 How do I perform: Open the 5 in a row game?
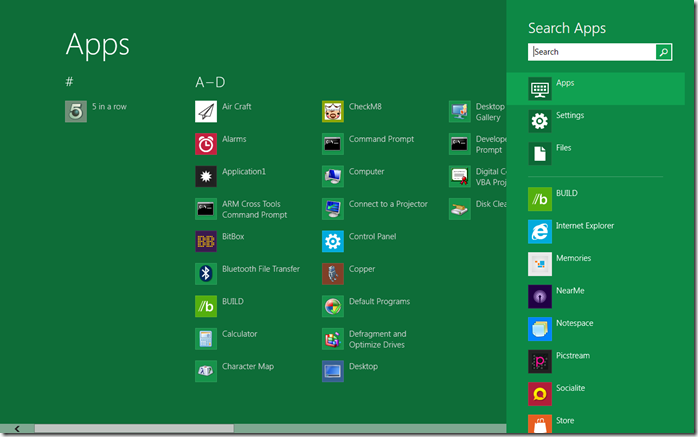(76, 111)
